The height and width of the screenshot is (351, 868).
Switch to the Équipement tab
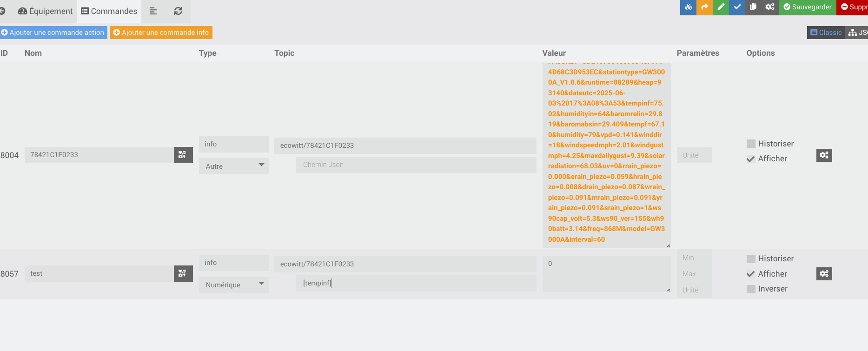[46, 11]
